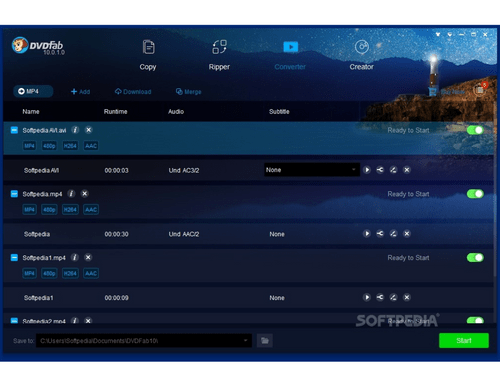Click the 480p tag under Softpedia1.mp4

tap(49, 273)
